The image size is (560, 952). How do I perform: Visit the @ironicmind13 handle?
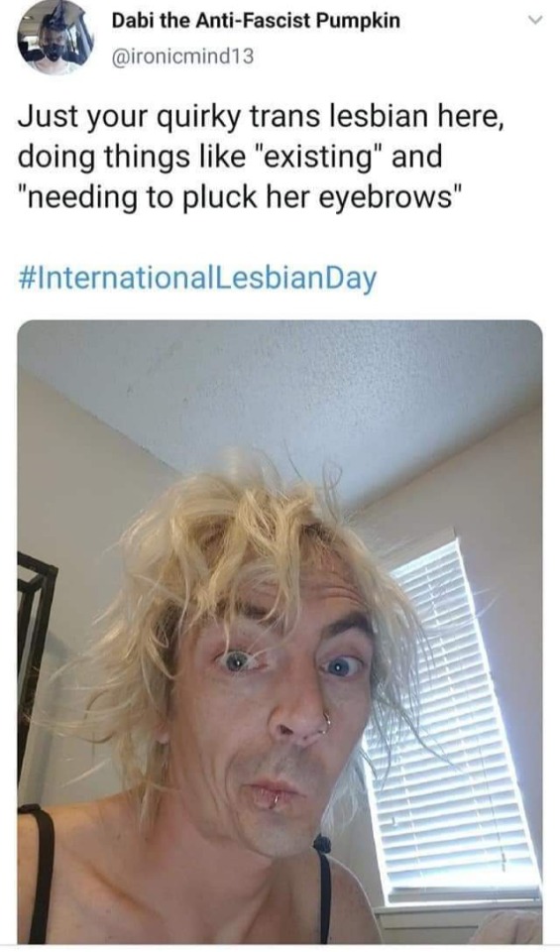click(x=183, y=57)
